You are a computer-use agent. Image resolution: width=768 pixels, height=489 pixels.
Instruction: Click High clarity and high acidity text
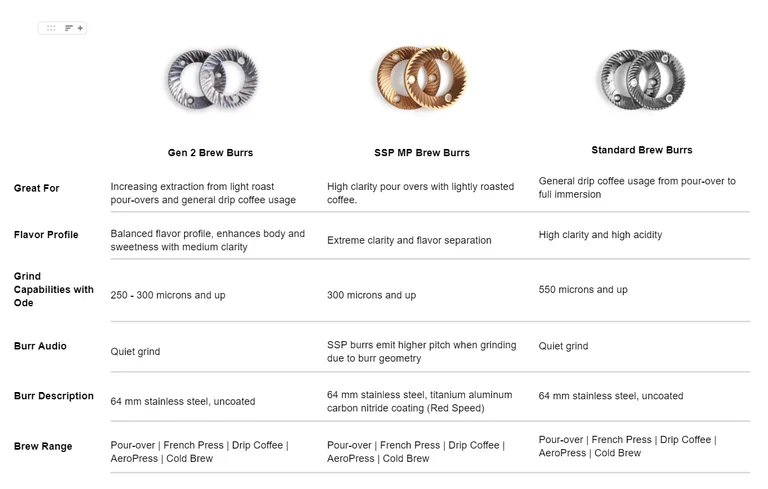pos(600,235)
